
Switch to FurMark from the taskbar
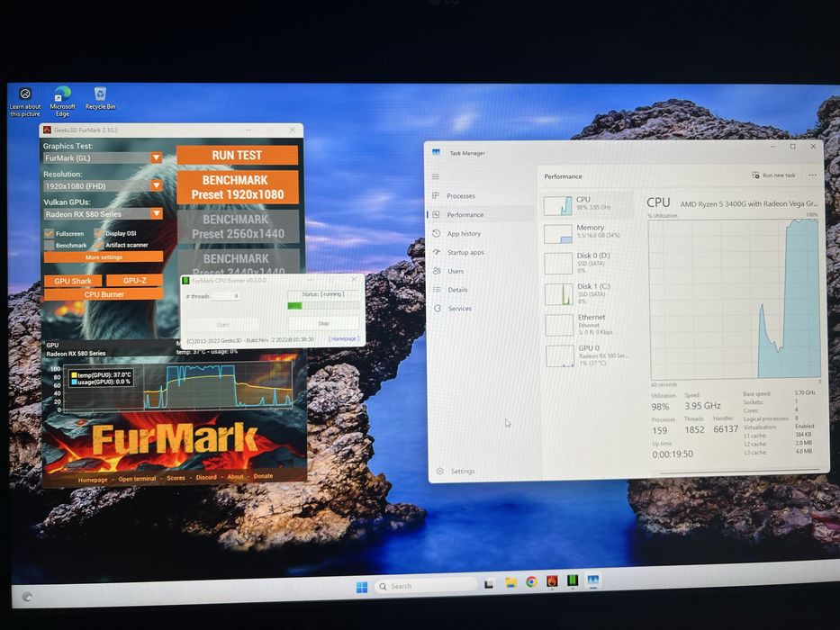[552, 580]
